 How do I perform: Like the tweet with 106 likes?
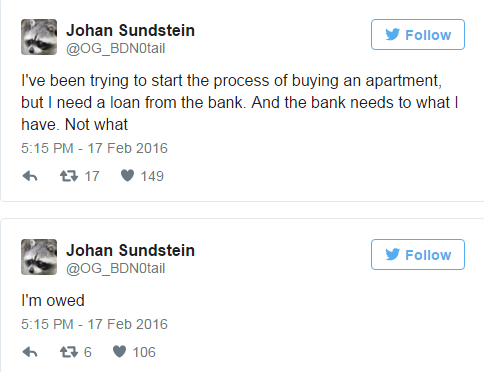(119, 351)
